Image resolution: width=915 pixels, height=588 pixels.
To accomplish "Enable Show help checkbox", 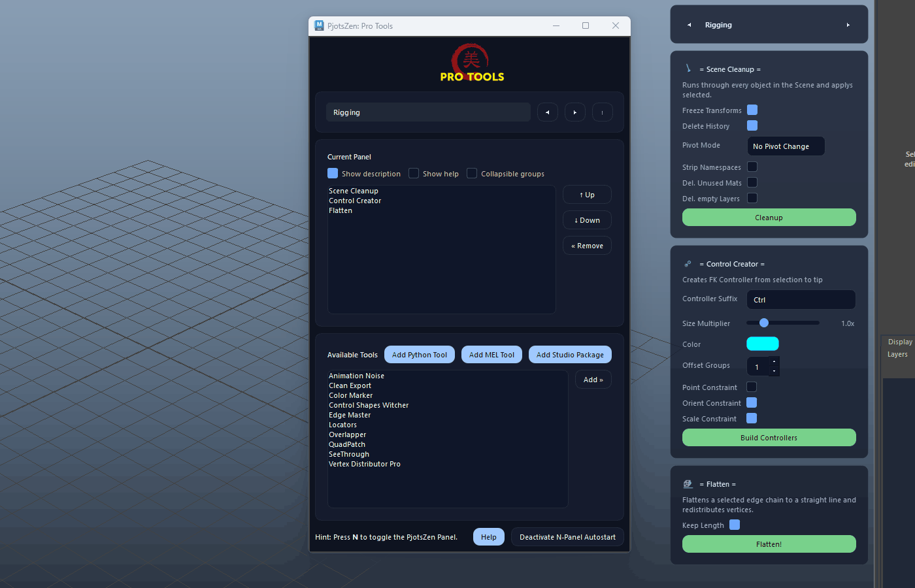I will pyautogui.click(x=414, y=173).
